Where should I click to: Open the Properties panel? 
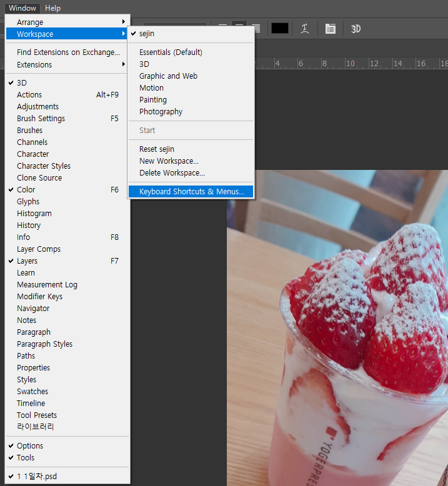66,367
